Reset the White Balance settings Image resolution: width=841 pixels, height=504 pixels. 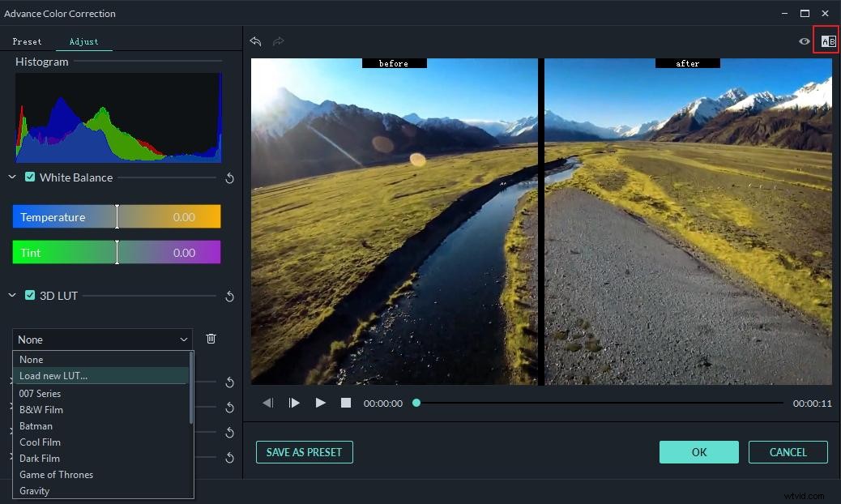coord(229,178)
